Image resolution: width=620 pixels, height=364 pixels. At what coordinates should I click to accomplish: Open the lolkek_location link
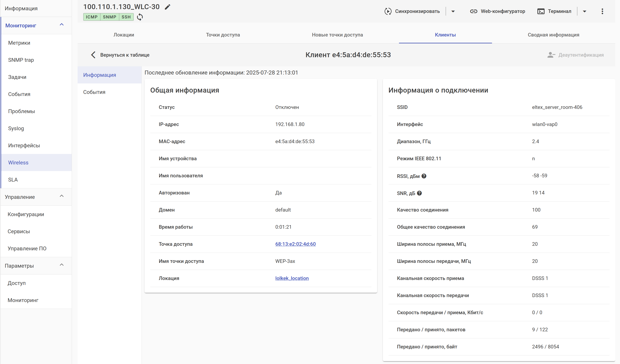292,278
